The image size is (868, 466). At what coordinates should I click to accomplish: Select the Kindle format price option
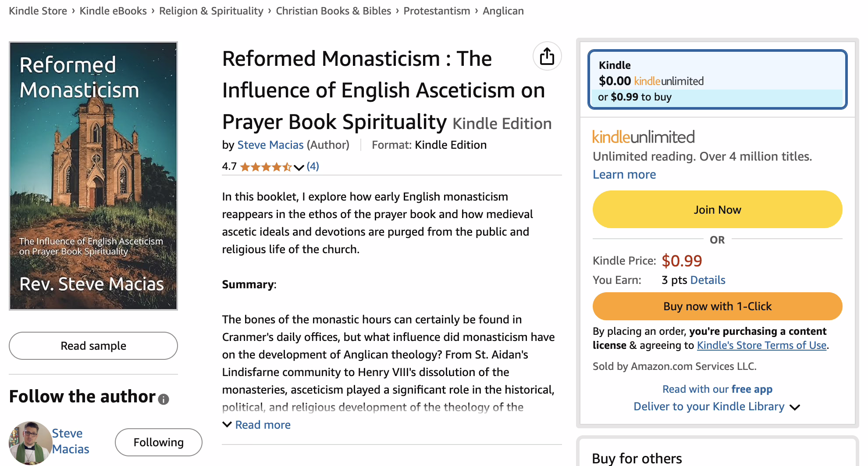pos(717,79)
